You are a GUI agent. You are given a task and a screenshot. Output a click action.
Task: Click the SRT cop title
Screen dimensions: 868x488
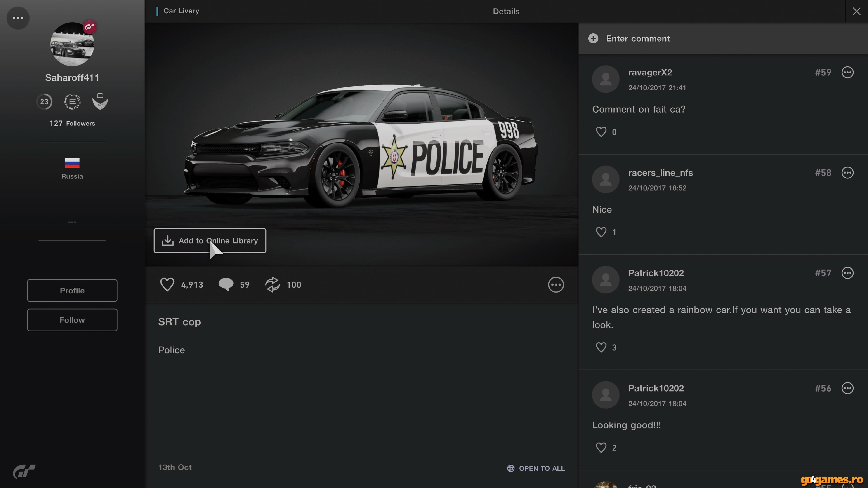(180, 322)
